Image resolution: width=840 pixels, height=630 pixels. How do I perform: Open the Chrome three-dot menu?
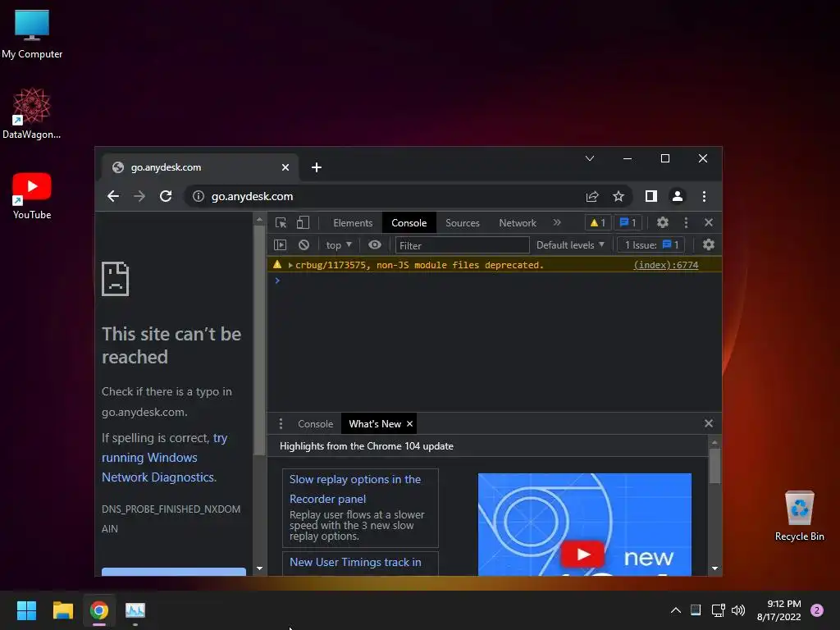tap(704, 196)
